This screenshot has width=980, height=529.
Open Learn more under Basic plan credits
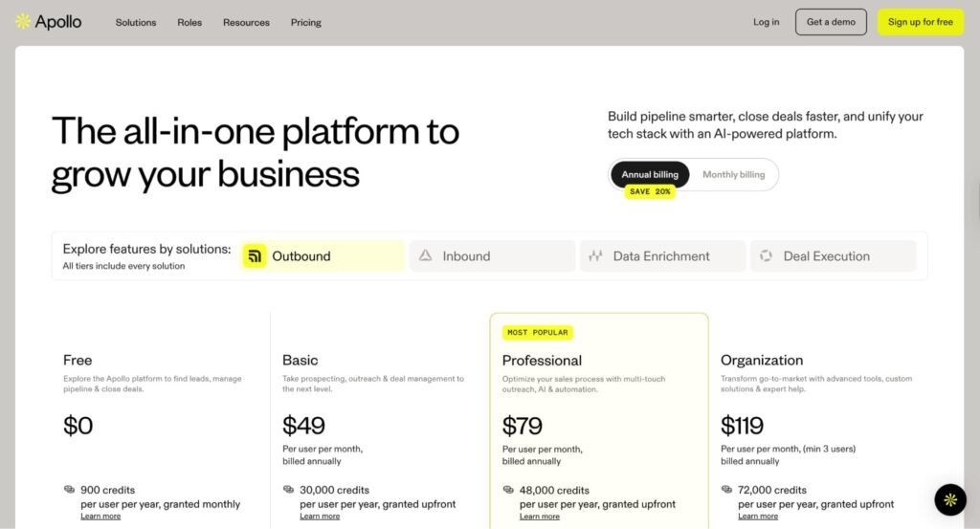320,517
